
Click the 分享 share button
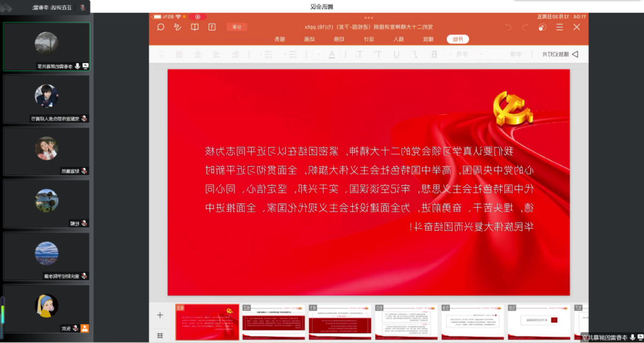(237, 27)
